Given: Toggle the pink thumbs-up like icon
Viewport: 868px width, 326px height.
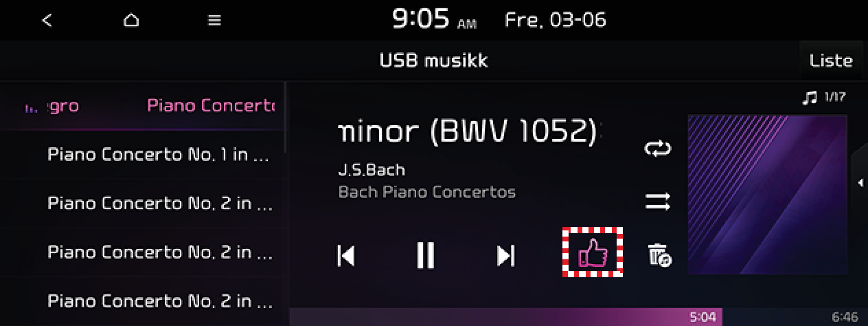Looking at the screenshot, I should [593, 252].
